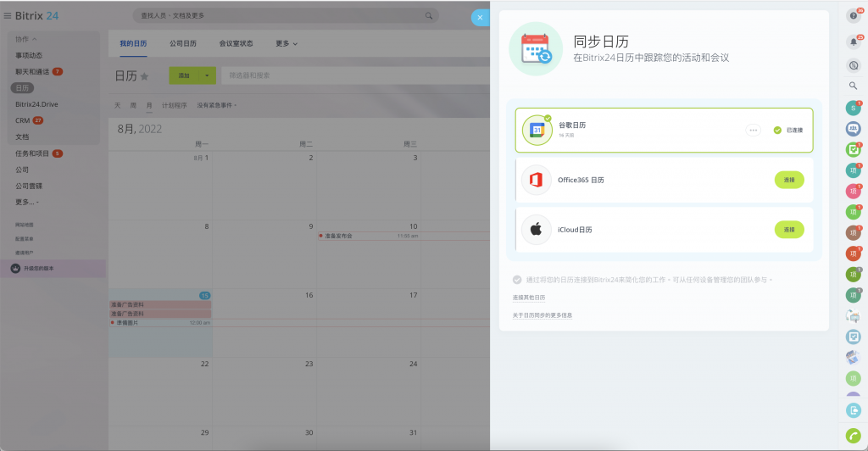Image resolution: width=868 pixels, height=451 pixels.
Task: Click the Bitrix 24 logo
Action: tap(36, 16)
